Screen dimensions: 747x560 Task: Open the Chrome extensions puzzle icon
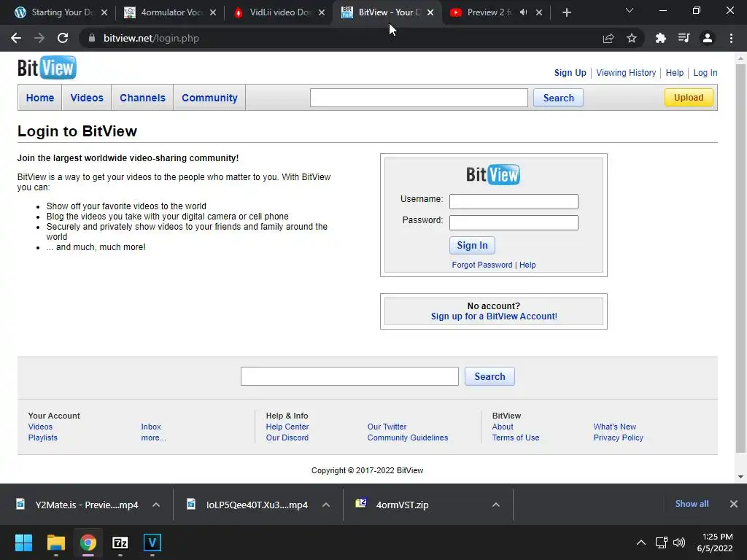click(661, 38)
